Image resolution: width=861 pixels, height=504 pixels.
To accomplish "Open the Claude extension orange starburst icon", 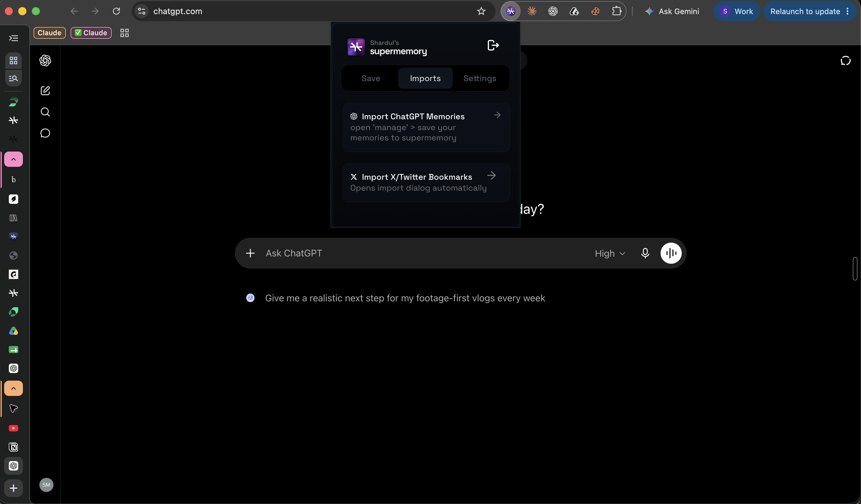I will pos(532,11).
